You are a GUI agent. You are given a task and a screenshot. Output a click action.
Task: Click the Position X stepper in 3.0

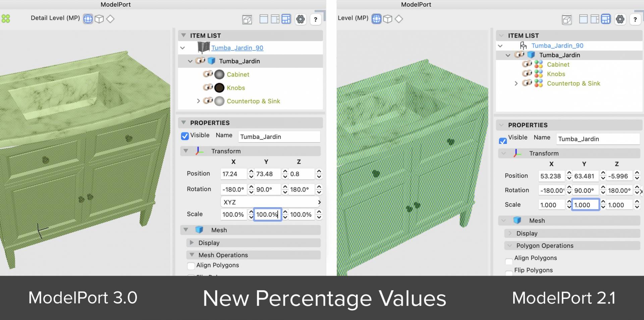(251, 174)
